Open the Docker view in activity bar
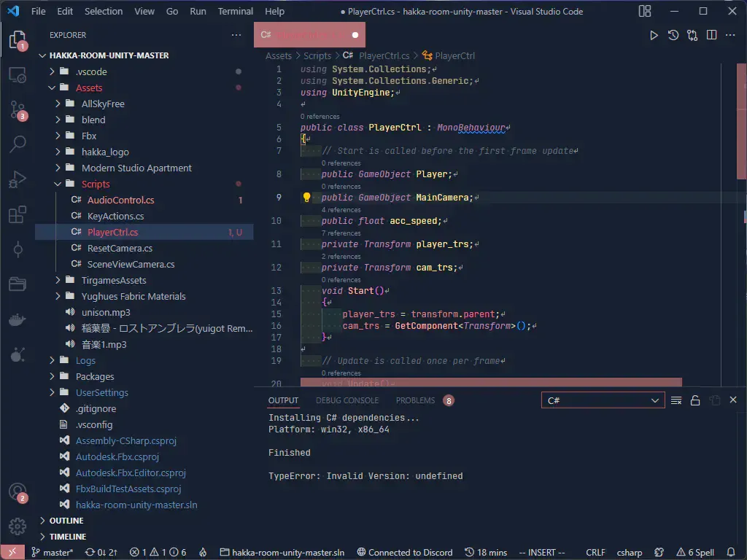Viewport: 747px width, 560px height. [x=18, y=319]
